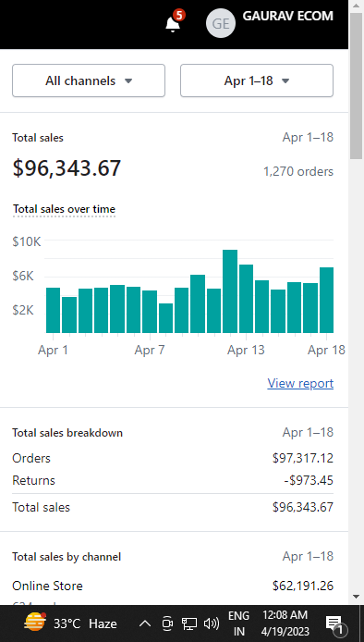Open the network tray icon
This screenshot has height=642, width=364.
[x=189, y=623]
